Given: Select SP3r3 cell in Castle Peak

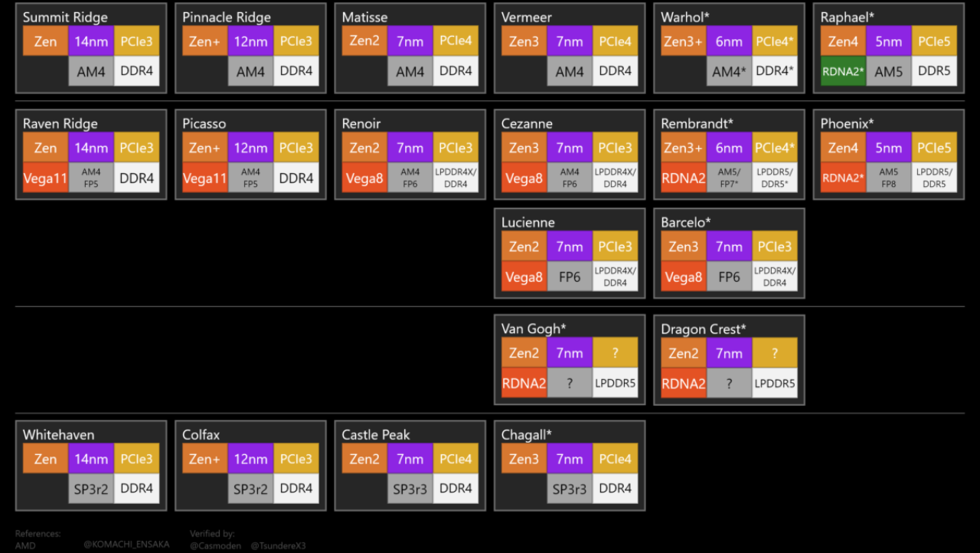Looking at the screenshot, I should coord(410,489).
